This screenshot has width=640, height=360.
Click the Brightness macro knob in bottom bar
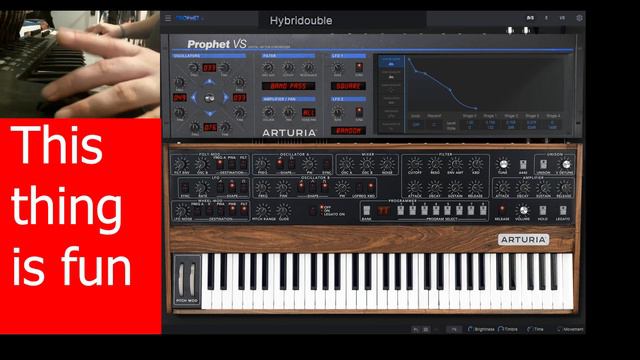(x=470, y=329)
